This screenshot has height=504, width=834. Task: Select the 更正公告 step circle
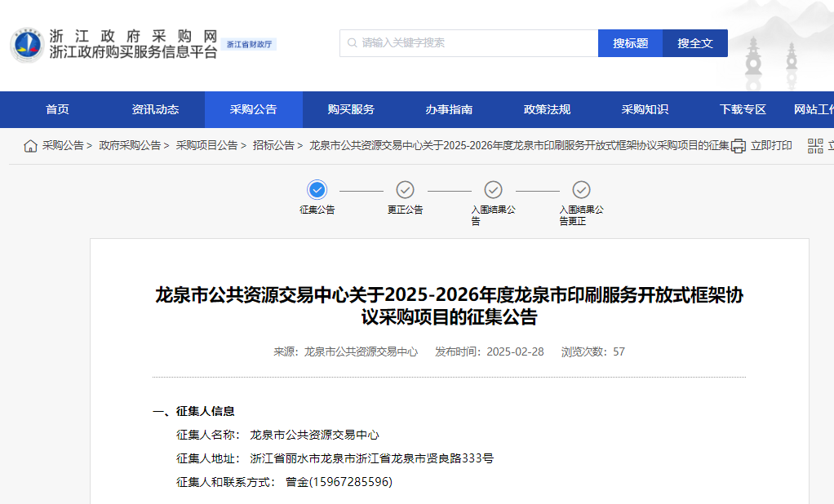(405, 190)
